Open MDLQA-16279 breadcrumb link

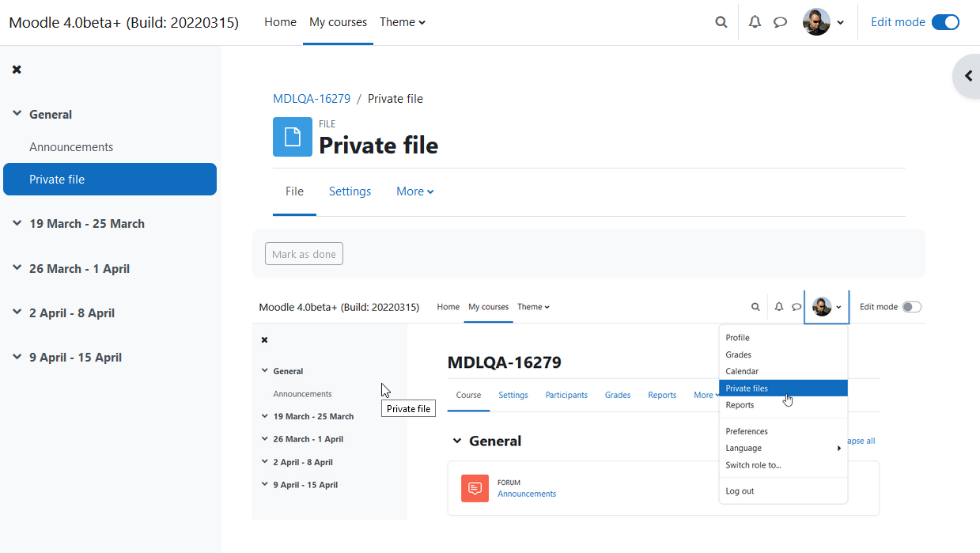coord(312,99)
